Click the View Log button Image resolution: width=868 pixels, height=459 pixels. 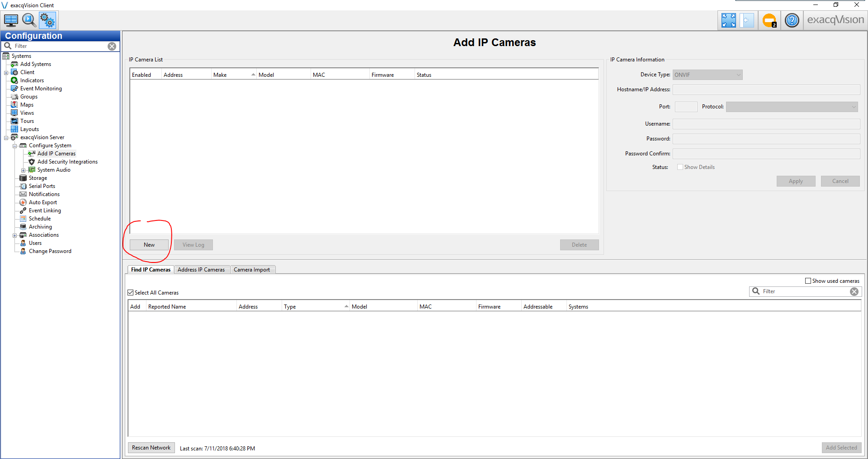193,245
